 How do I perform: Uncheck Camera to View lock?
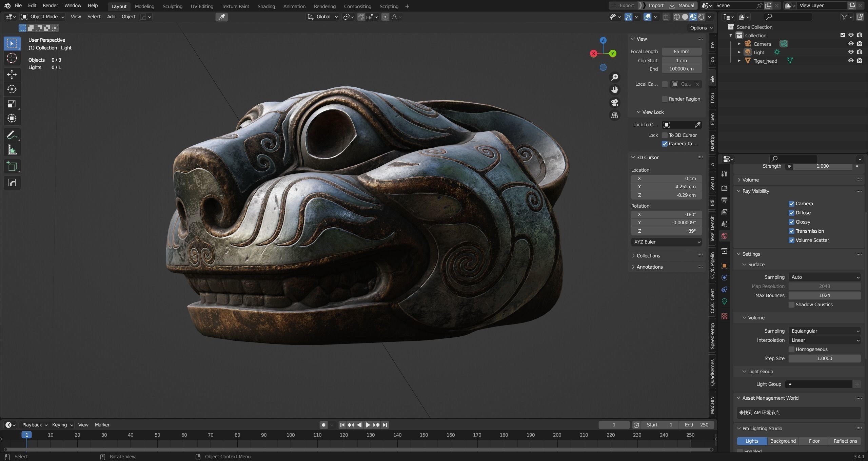click(665, 144)
